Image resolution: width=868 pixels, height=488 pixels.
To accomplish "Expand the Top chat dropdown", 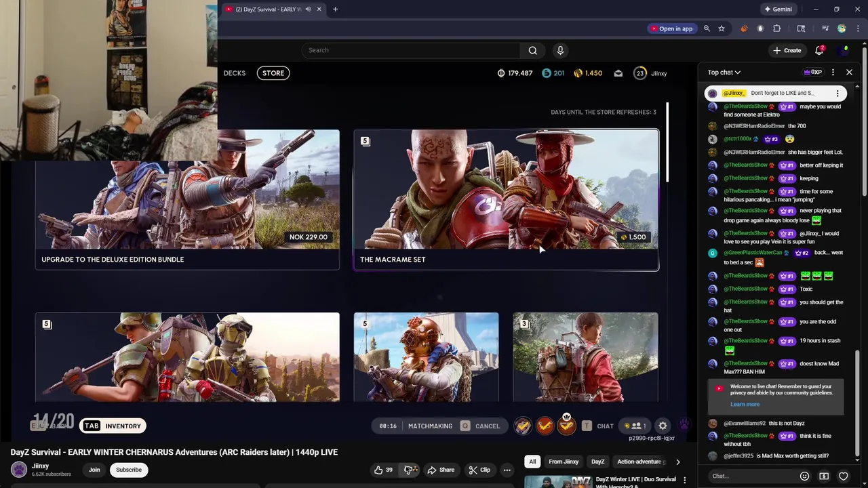I will coord(724,72).
